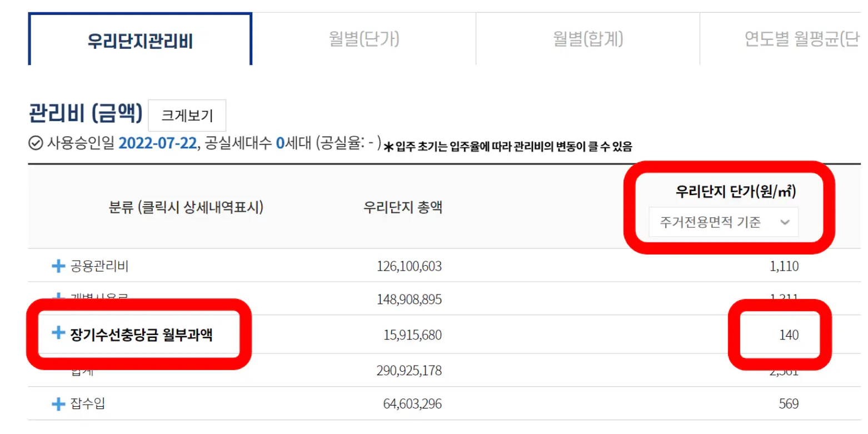The image size is (868, 434).
Task: Click the checkmark circle icon before 사용승인일
Action: 36,144
